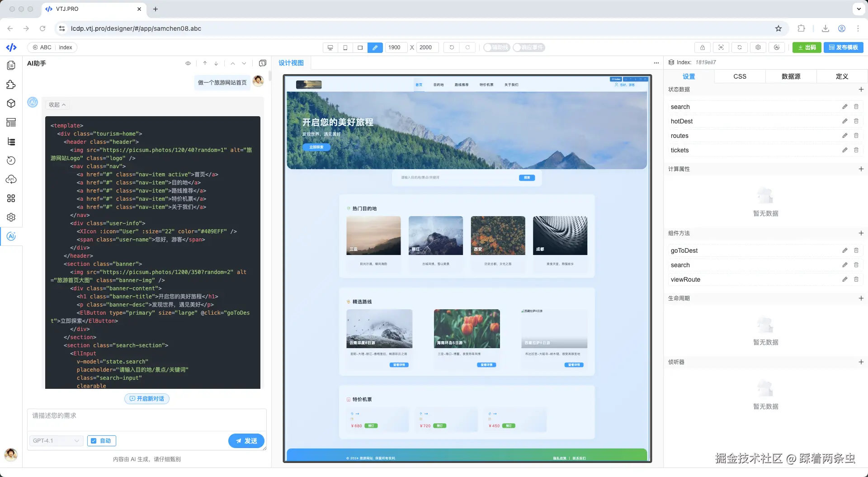Add a new 侦听器 entry
Screen dimensions: 868x477
click(x=861, y=362)
